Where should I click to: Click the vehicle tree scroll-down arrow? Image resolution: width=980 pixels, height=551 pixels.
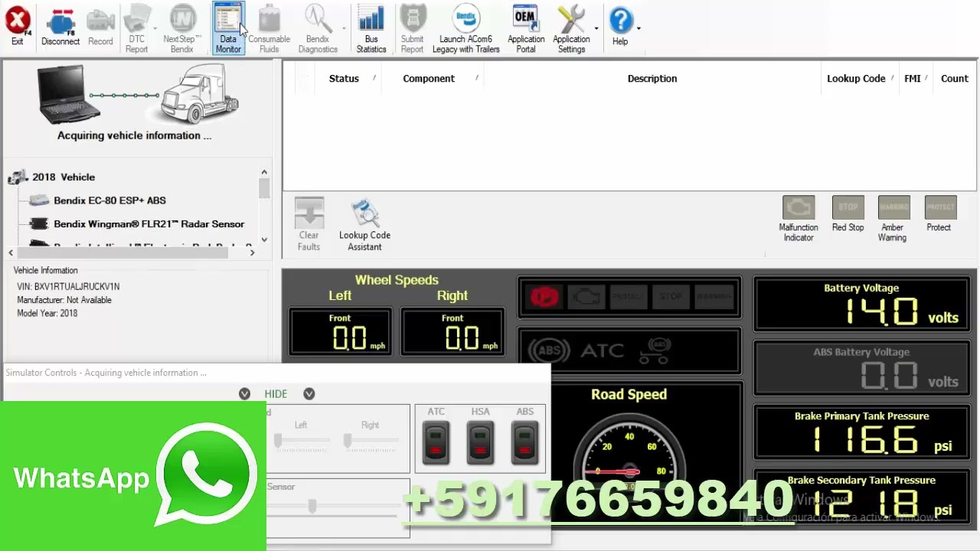264,240
